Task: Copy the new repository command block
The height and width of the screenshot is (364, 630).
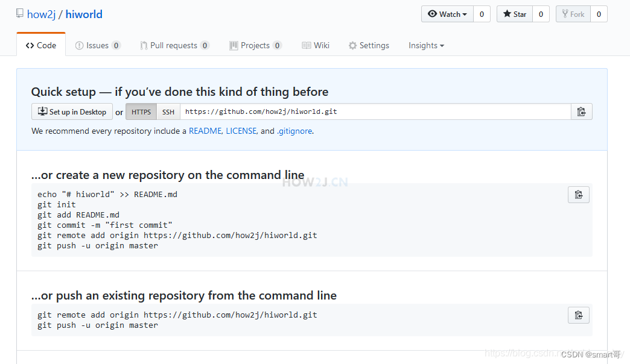Action: [x=579, y=195]
